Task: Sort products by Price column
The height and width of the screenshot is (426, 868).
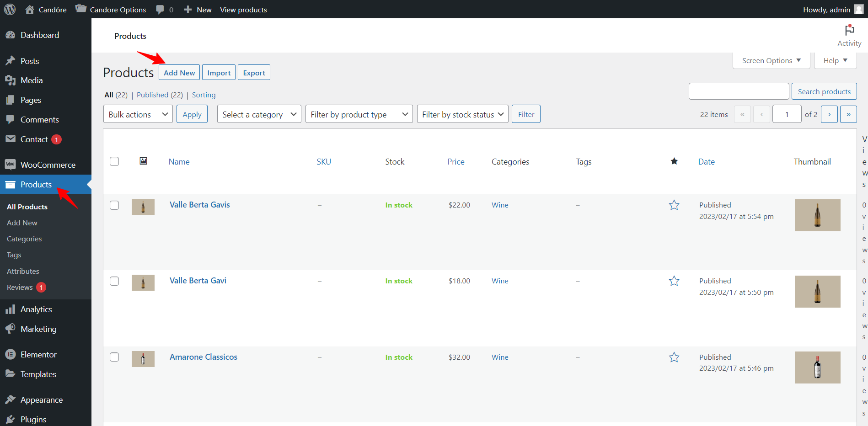Action: (x=456, y=161)
